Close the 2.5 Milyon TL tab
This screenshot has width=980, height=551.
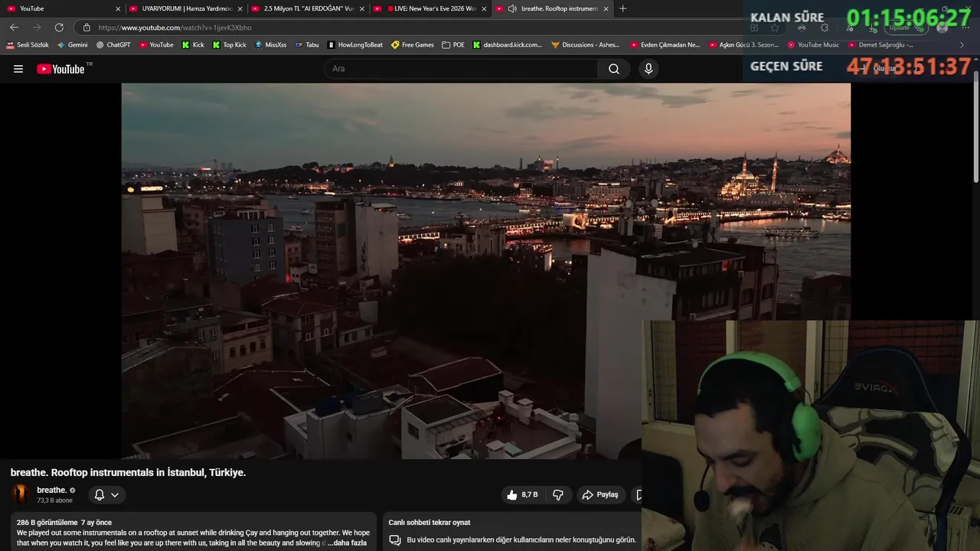tap(362, 9)
